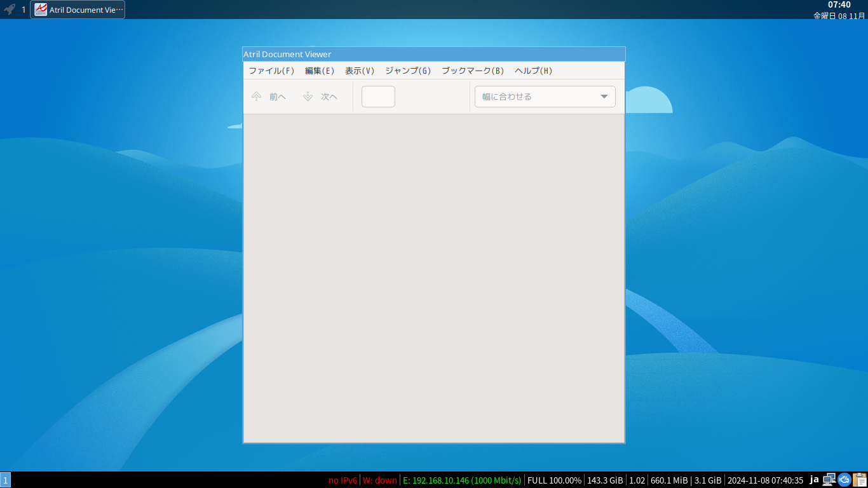
Task: Click the next page down-arrow icon
Action: pos(308,97)
